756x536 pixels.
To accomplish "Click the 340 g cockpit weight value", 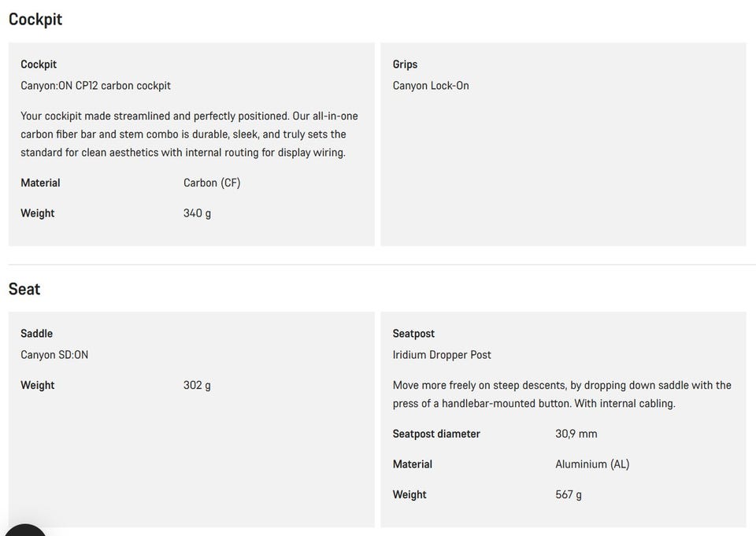I will 197,213.
